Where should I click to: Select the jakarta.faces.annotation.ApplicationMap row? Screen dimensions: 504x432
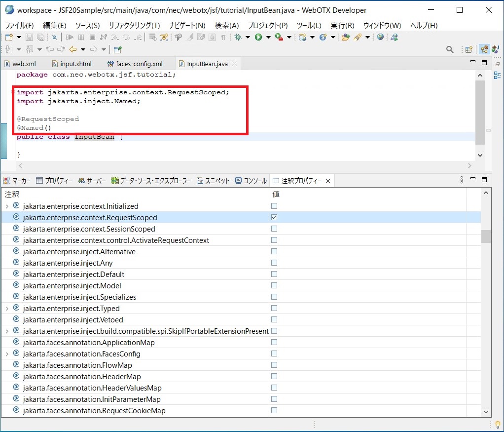pos(89,343)
